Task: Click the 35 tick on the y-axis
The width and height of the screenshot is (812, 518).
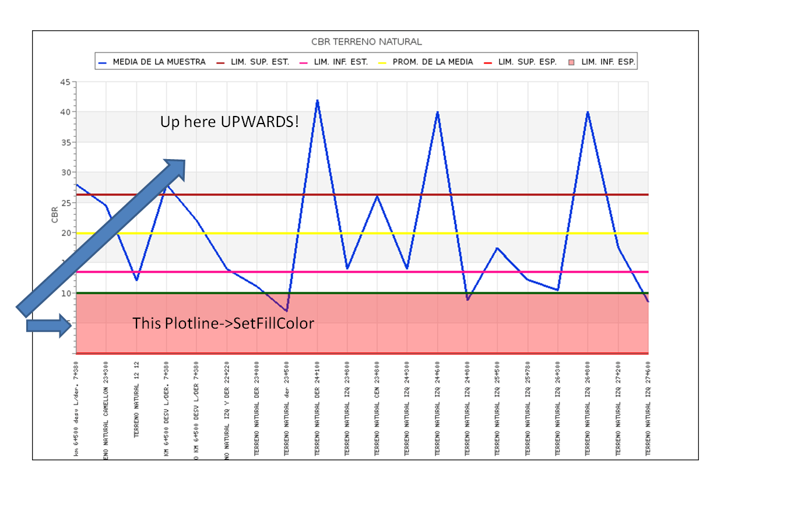Action: coord(65,142)
